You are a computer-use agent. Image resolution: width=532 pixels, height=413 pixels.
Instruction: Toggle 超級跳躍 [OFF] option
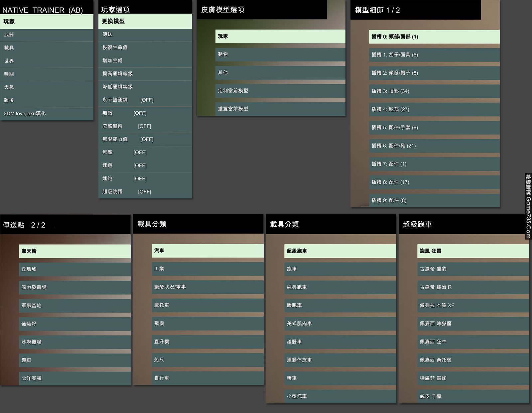(x=145, y=192)
